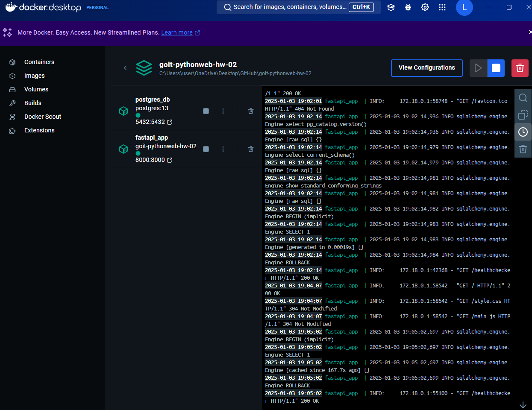This screenshot has height=410, width=532.
Task: Open the apps grid menu icon
Action: pos(442,7)
